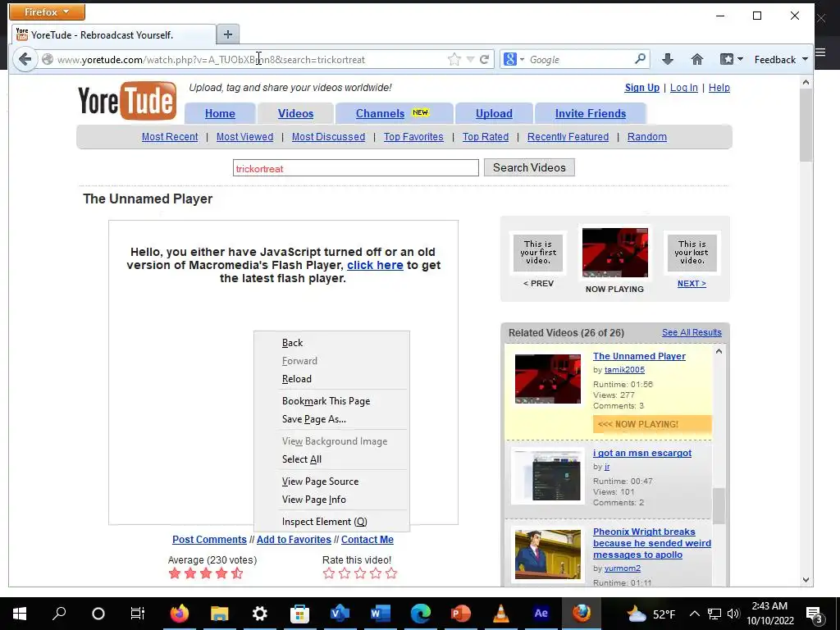The width and height of the screenshot is (840, 630).
Task: Click the page vertical scrollbar thumb
Action: coord(806,125)
